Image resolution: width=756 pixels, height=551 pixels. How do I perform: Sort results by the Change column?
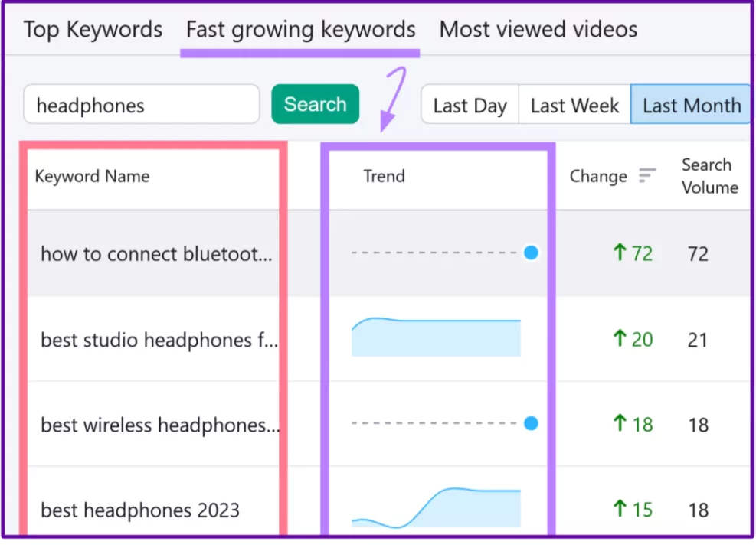(x=598, y=177)
